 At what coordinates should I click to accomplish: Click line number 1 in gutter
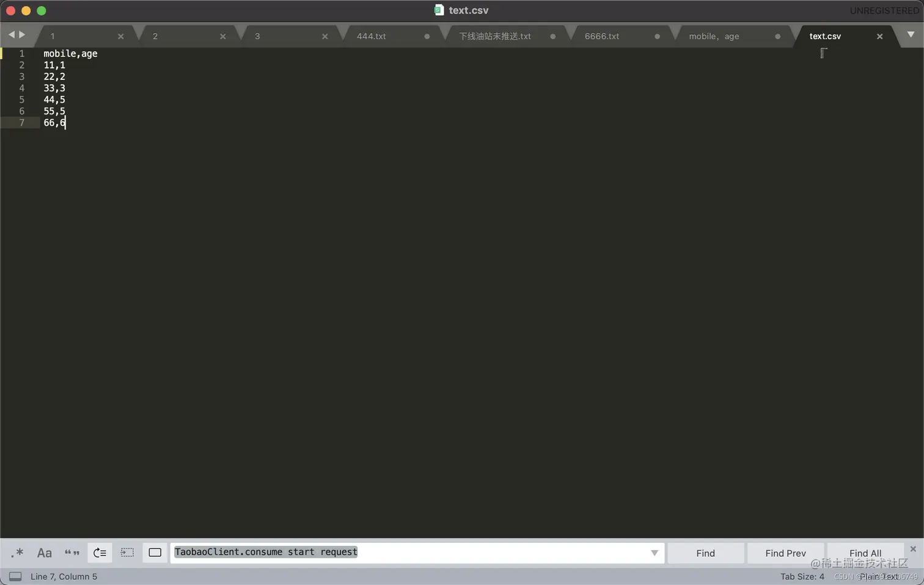(22, 54)
